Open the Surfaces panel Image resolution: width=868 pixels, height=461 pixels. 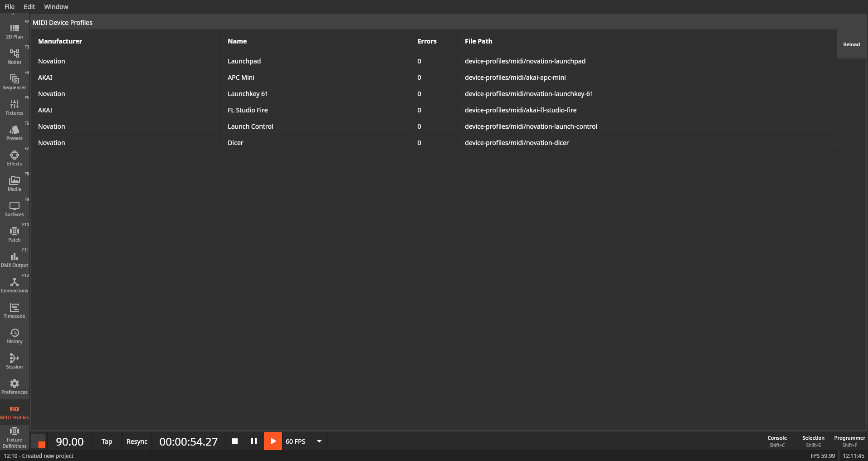click(15, 209)
